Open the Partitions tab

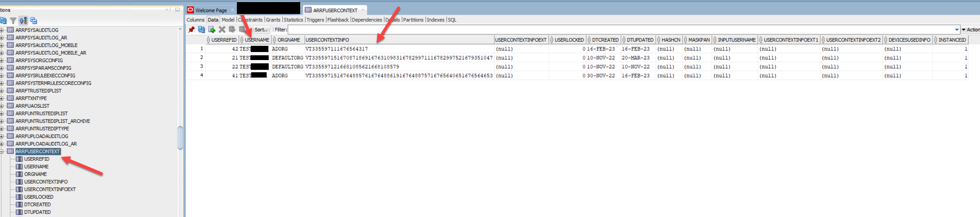pos(413,20)
